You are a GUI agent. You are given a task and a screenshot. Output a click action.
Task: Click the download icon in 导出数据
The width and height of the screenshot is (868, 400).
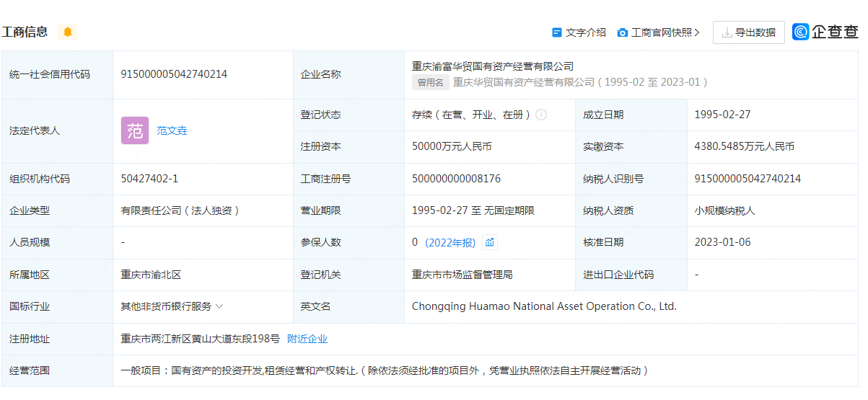pos(727,32)
